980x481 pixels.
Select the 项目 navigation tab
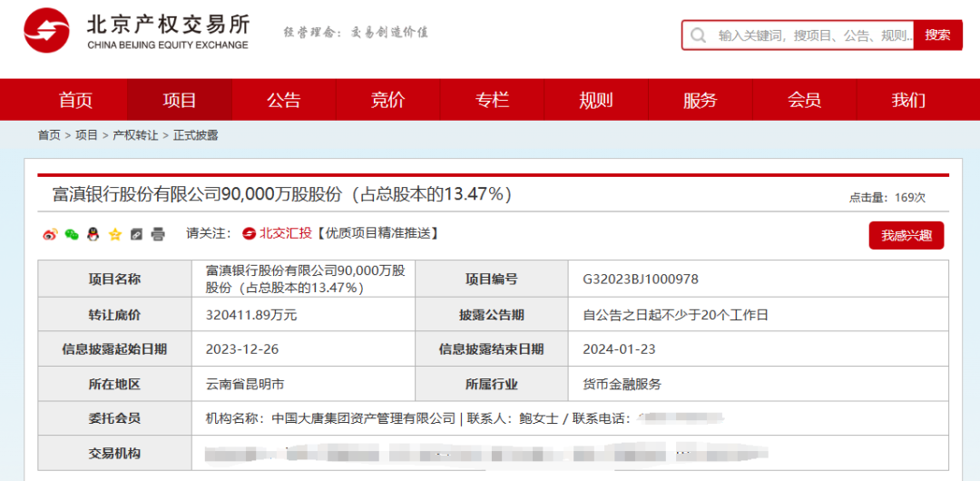click(x=180, y=100)
